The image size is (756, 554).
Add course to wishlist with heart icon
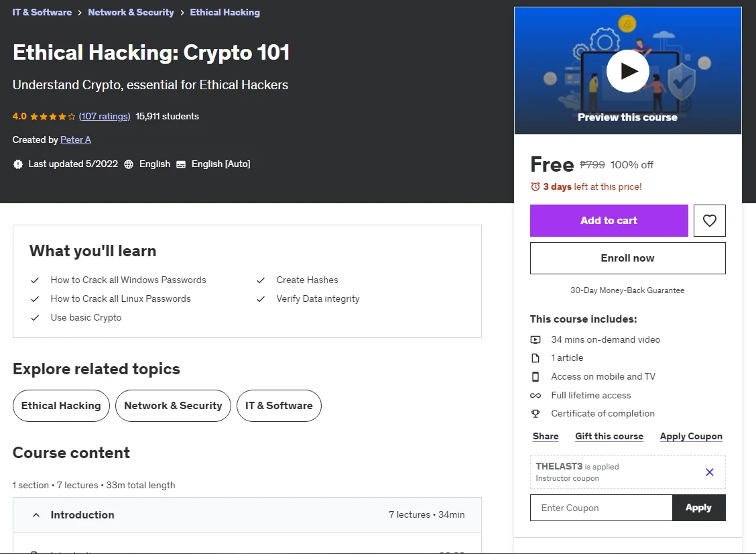[x=709, y=221]
